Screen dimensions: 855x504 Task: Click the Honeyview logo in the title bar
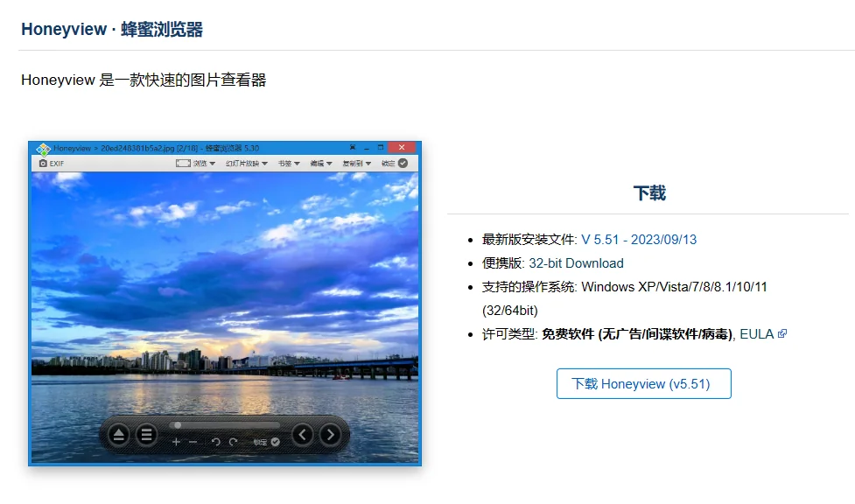coord(43,149)
